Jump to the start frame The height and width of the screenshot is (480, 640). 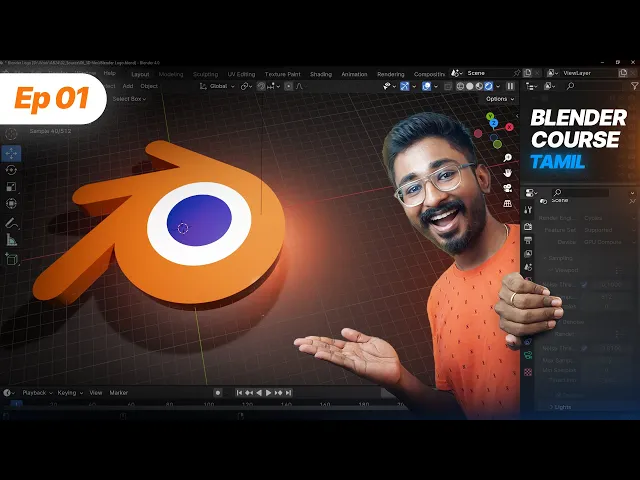pyautogui.click(x=240, y=393)
